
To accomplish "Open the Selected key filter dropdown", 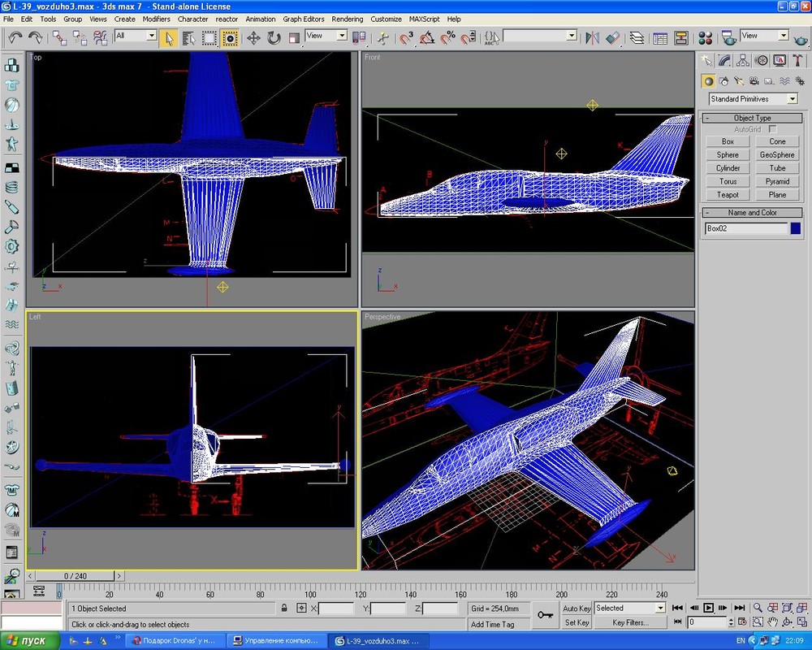I will click(x=629, y=608).
